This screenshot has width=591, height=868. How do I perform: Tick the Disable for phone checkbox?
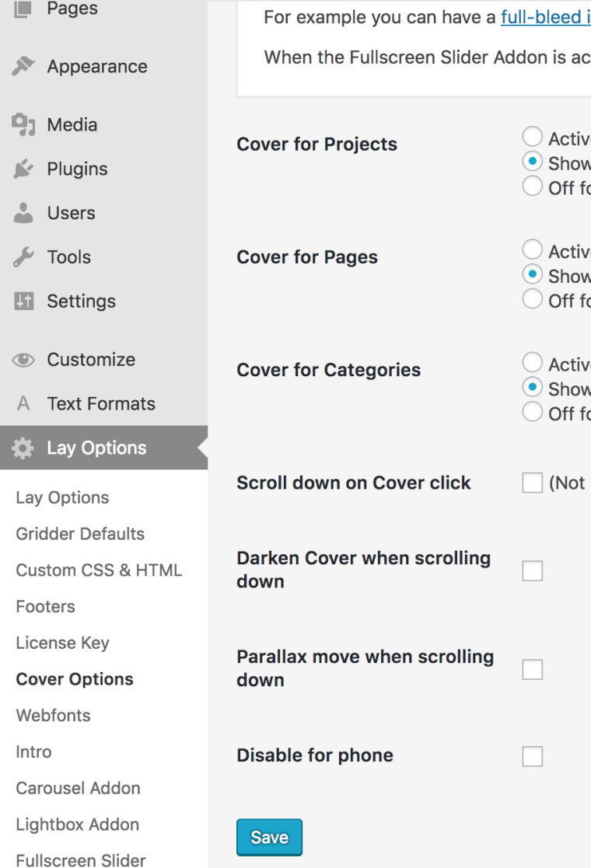pyautogui.click(x=533, y=756)
